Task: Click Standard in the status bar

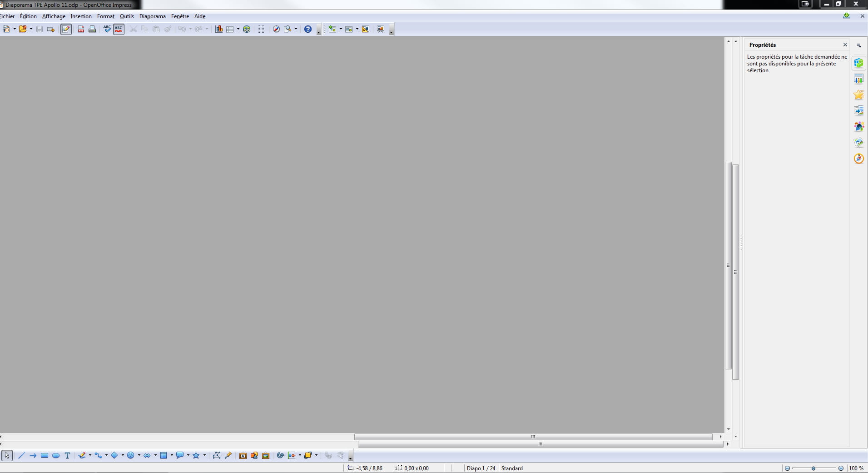Action: tap(512, 468)
